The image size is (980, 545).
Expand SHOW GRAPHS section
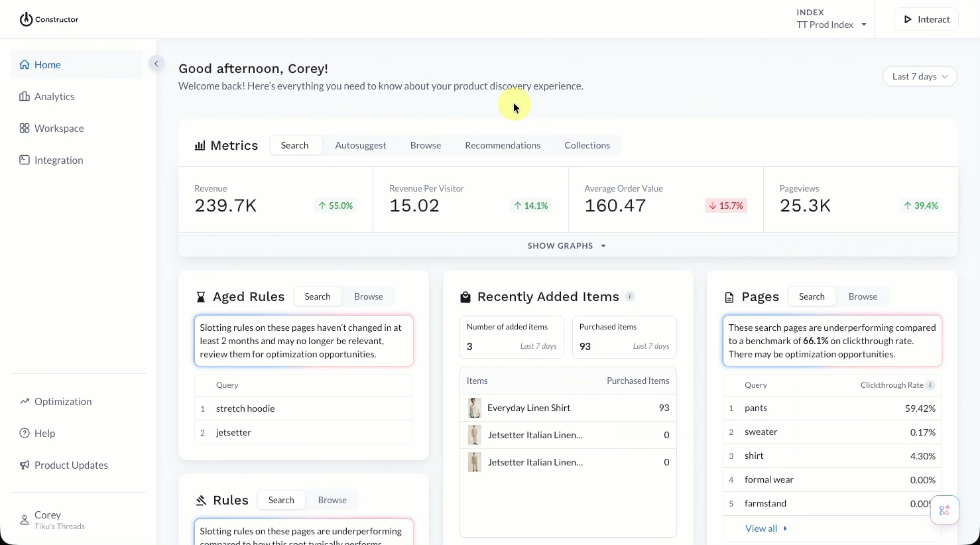coord(568,246)
